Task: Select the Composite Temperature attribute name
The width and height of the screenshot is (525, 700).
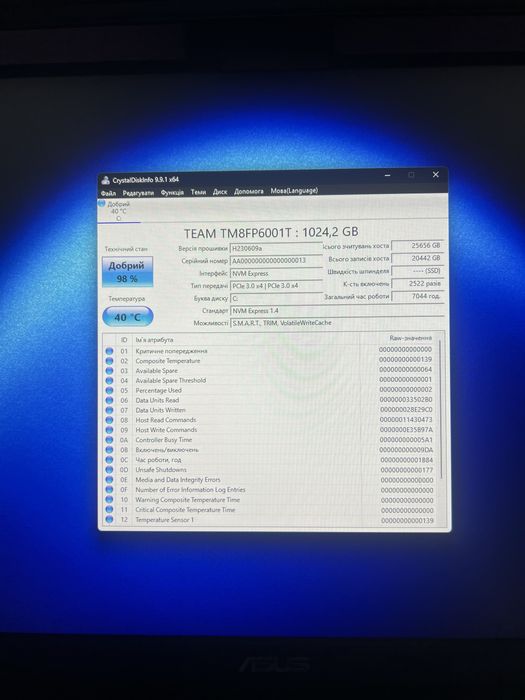Action: [168, 361]
